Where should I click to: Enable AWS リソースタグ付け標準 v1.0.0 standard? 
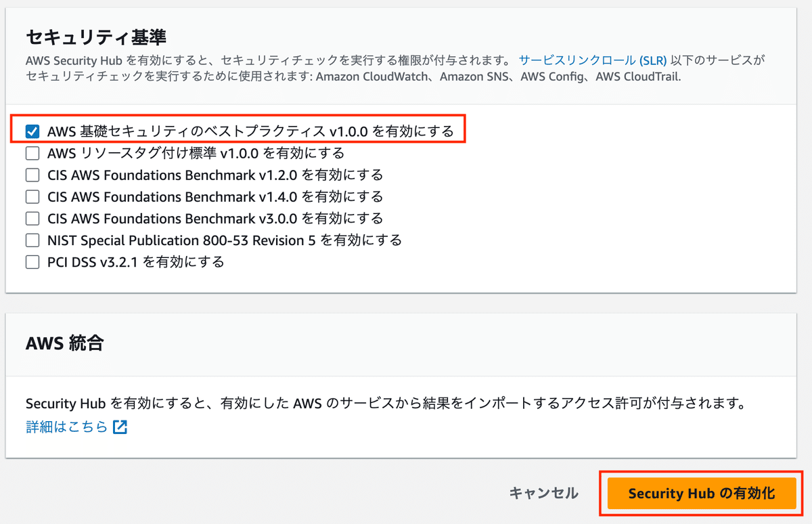tap(32, 153)
